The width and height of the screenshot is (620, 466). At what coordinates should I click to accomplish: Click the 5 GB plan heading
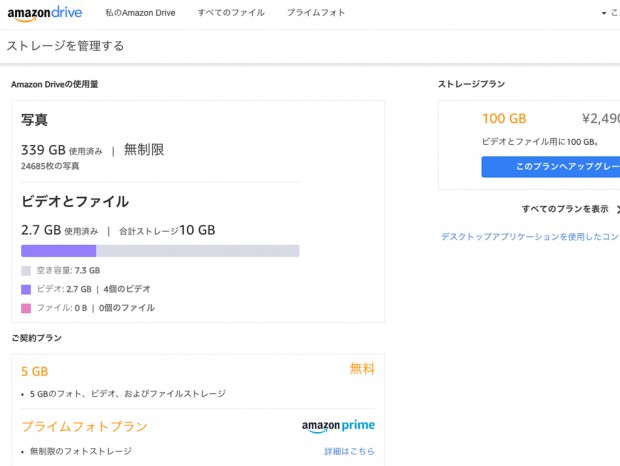coord(35,371)
